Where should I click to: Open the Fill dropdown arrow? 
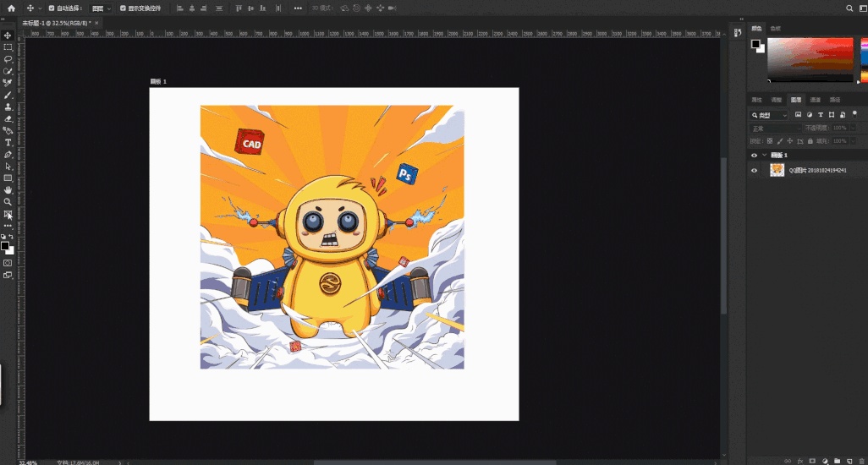(x=853, y=141)
